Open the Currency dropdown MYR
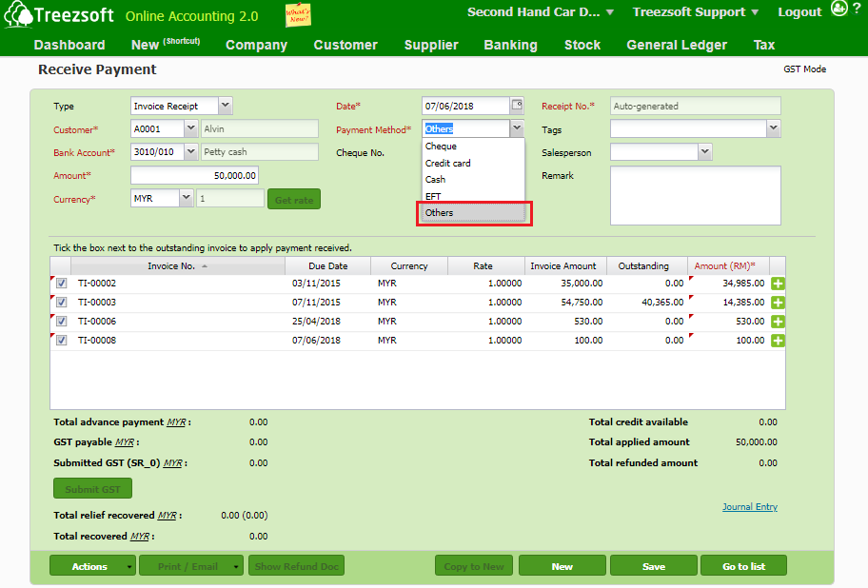The image size is (868, 588). (x=186, y=198)
